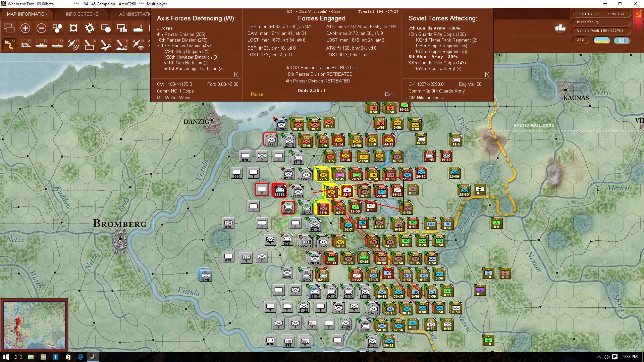
Task: Select the 13-2 Soviet counter
Action: pos(329,123)
